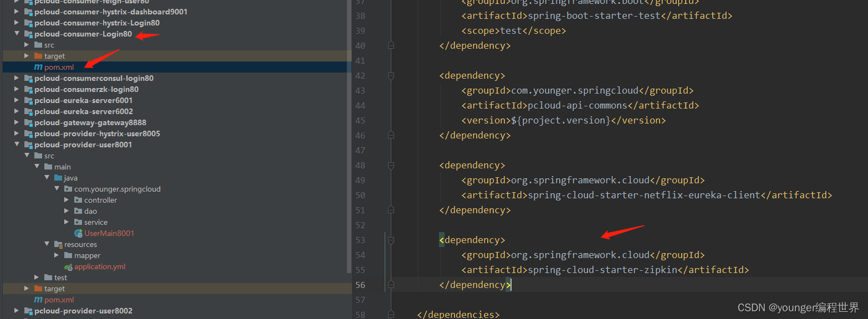Screen dimensions: 868x319
Task: Click the ${project.version} version text
Action: [560, 120]
